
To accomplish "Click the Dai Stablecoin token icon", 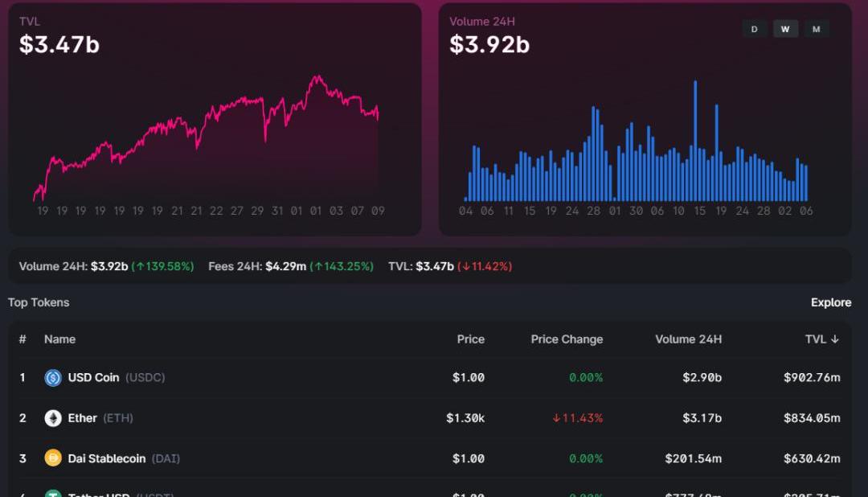I will click(53, 458).
